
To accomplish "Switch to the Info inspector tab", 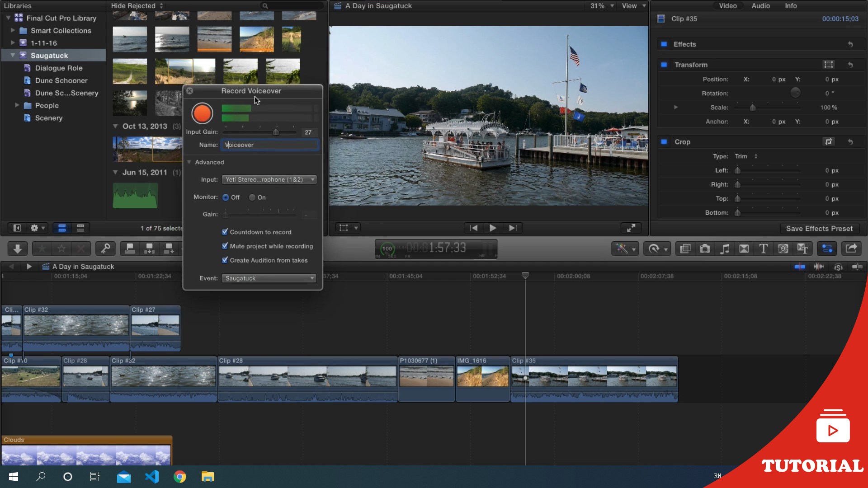I will (790, 6).
